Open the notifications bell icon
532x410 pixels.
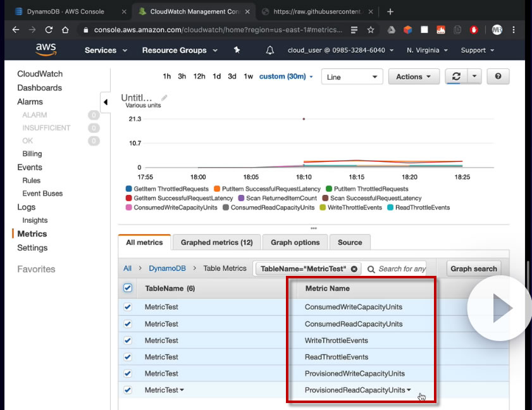click(270, 50)
